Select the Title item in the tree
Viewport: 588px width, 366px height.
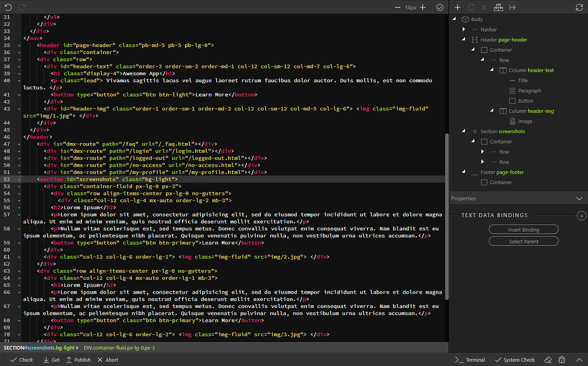(x=523, y=80)
